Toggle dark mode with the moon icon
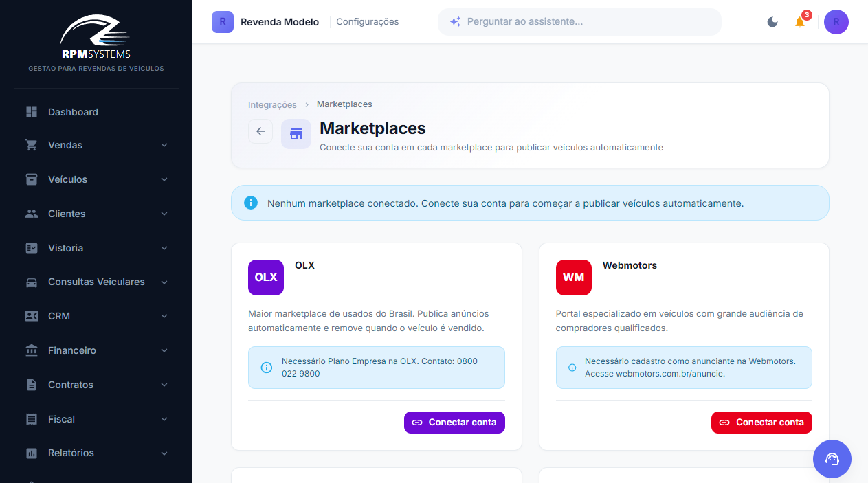 coord(772,22)
